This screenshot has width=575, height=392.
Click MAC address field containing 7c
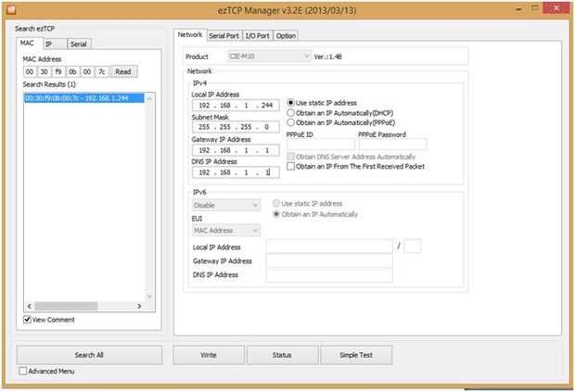click(x=102, y=71)
